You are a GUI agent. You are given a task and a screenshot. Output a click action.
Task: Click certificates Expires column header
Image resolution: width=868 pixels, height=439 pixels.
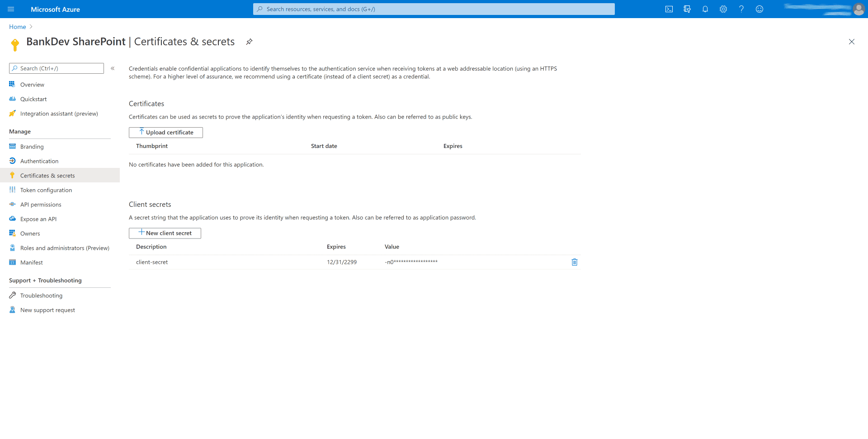(453, 146)
